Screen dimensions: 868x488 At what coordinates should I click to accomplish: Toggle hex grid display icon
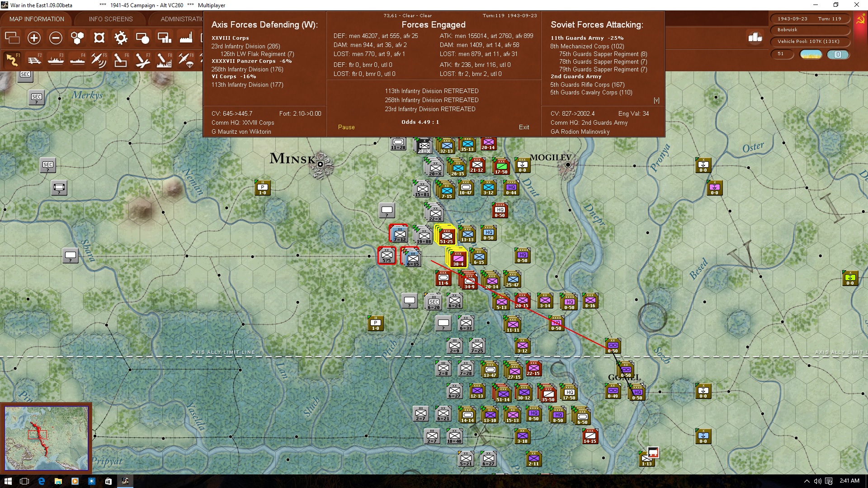[77, 38]
